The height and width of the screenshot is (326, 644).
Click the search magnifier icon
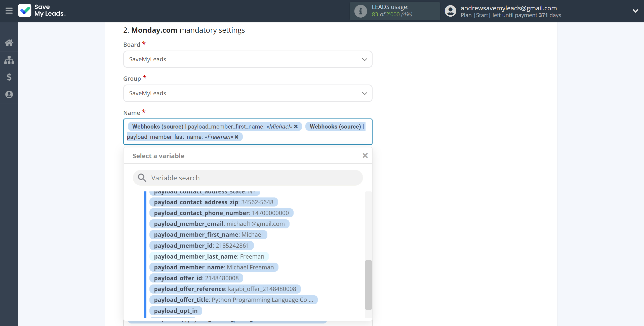pos(142,178)
